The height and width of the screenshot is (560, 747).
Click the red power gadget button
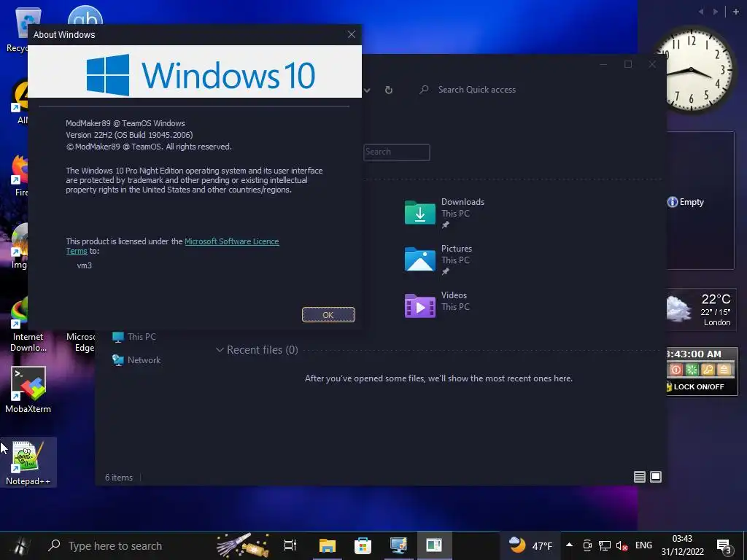coord(676,370)
